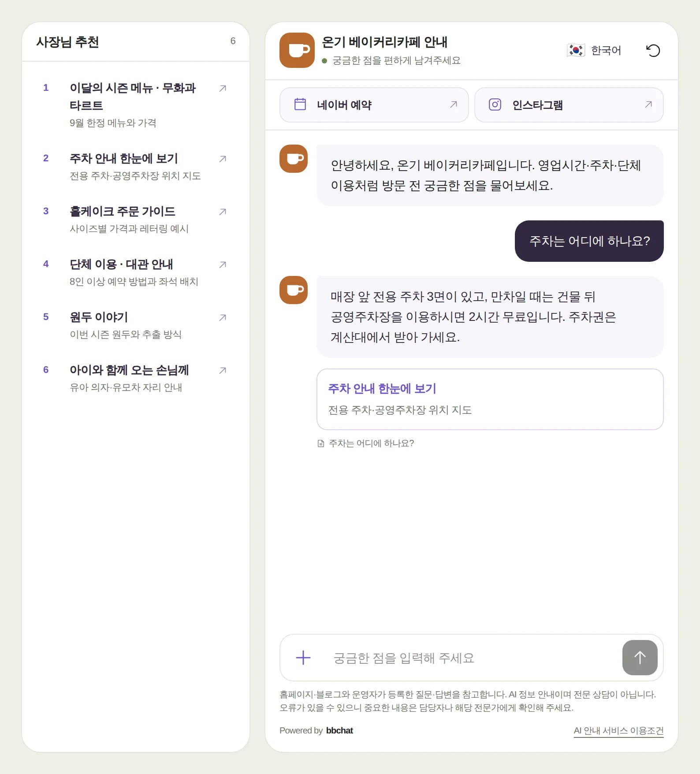Click the calendar icon beside 네이버 예약
The height and width of the screenshot is (774, 700).
[x=300, y=104]
